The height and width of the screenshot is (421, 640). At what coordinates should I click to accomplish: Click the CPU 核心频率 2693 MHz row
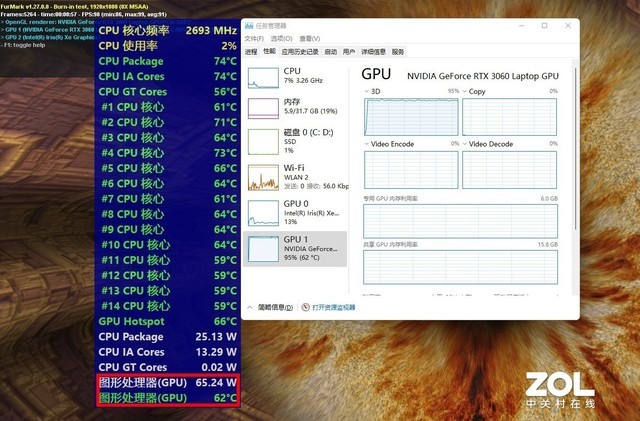coord(167,30)
